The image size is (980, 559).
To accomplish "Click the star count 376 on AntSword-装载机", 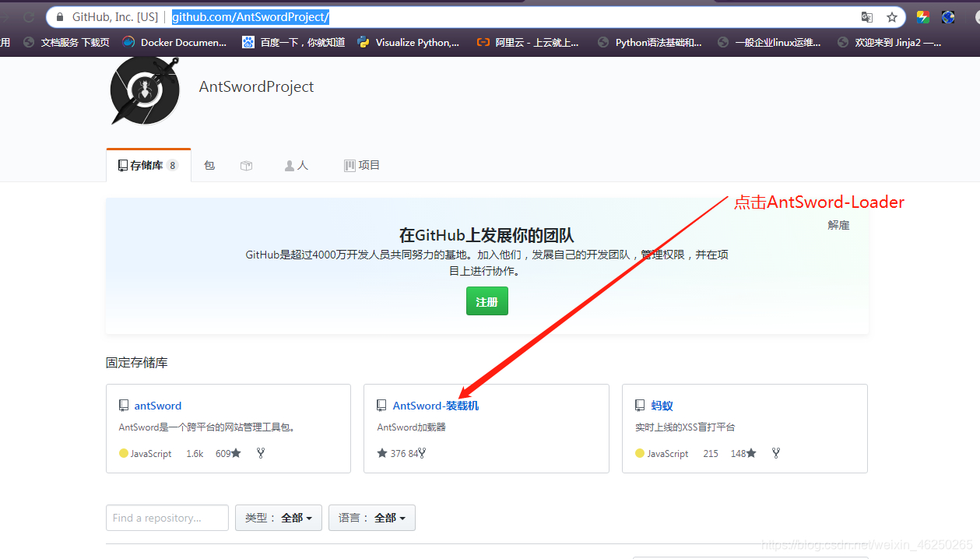I will point(392,453).
